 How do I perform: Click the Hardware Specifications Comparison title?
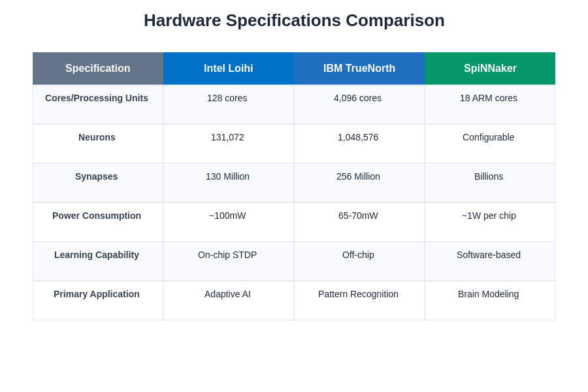pyautogui.click(x=294, y=20)
